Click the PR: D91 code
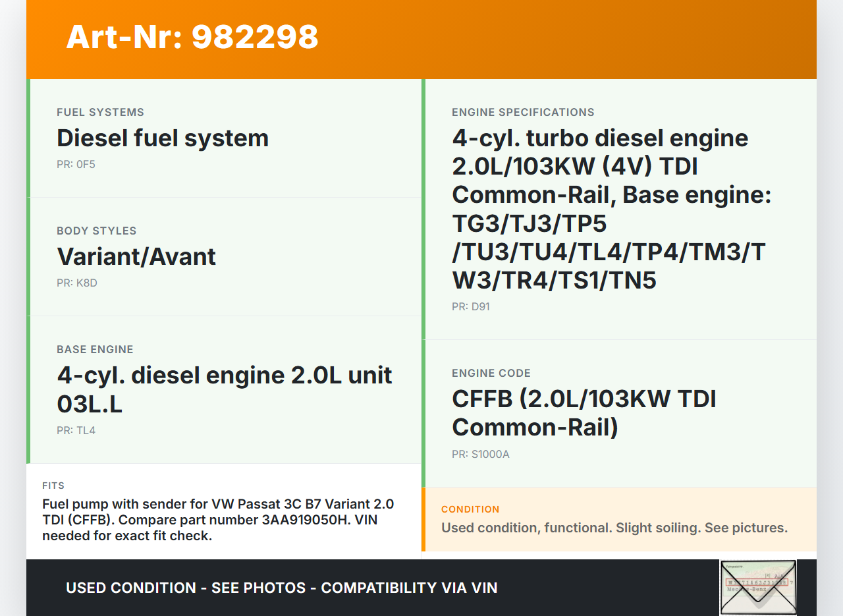The height and width of the screenshot is (616, 843). click(x=471, y=306)
